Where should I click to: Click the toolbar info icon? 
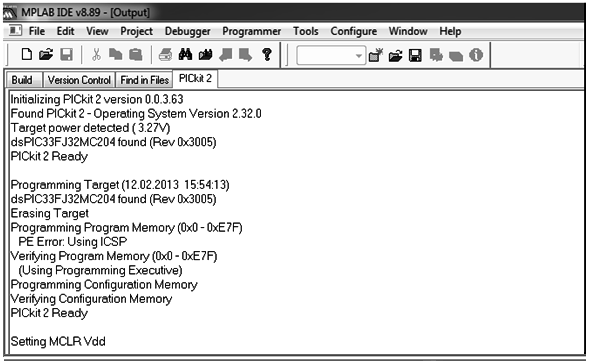click(x=476, y=55)
